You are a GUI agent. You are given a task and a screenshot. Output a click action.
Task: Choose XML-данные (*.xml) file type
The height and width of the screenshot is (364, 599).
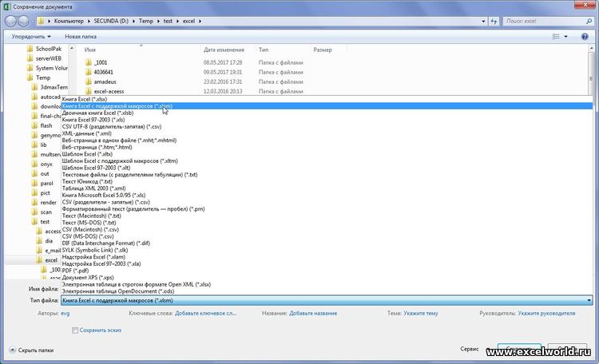[x=327, y=133]
